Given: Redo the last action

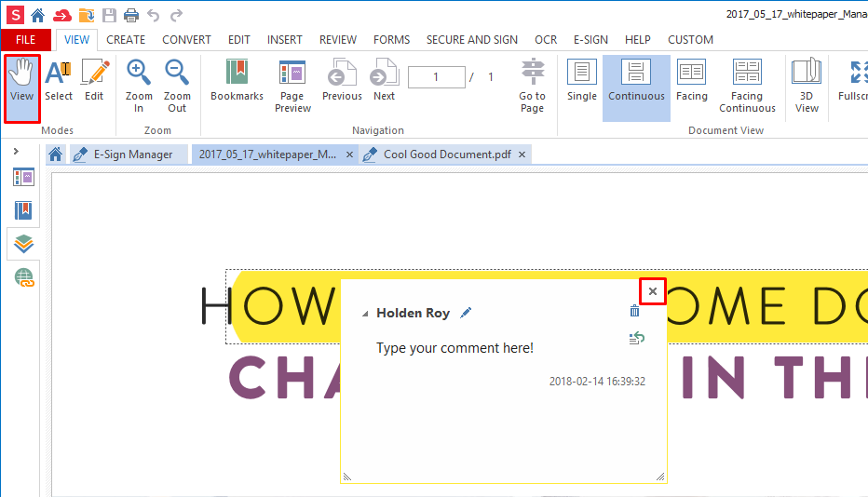Looking at the screenshot, I should click(x=176, y=16).
